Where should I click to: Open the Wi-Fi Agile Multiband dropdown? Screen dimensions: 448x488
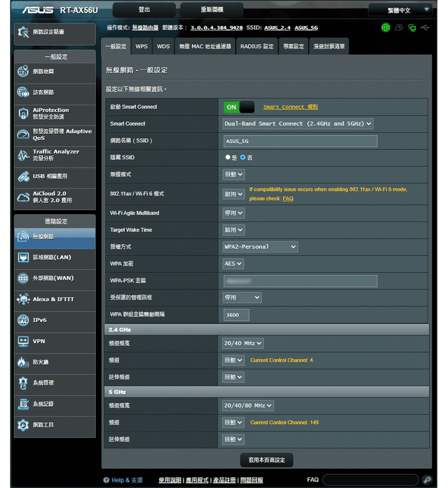pyautogui.click(x=234, y=213)
